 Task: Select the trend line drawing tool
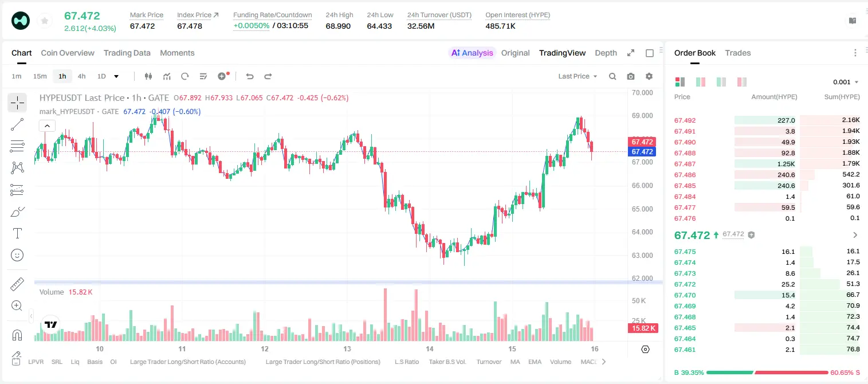pos(17,125)
